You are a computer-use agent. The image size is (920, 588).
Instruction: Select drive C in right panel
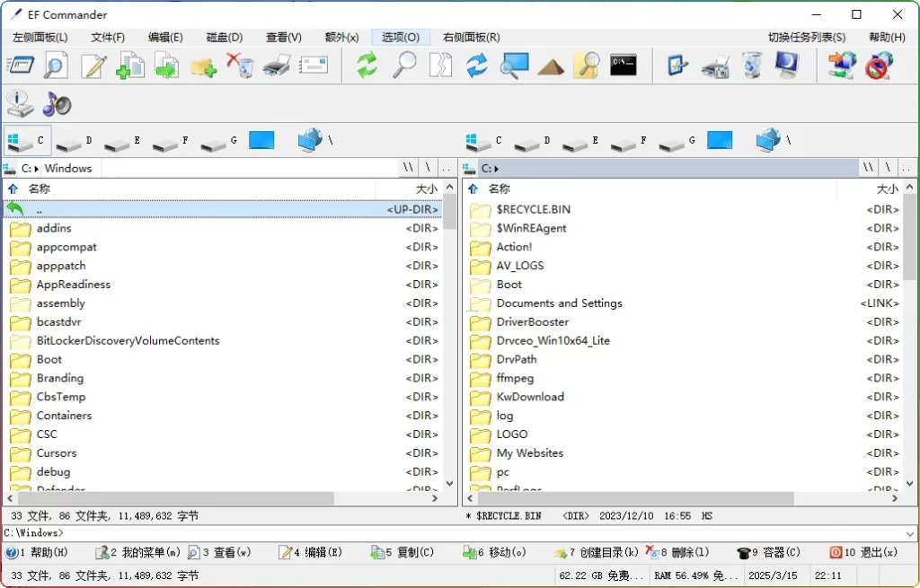(x=484, y=141)
